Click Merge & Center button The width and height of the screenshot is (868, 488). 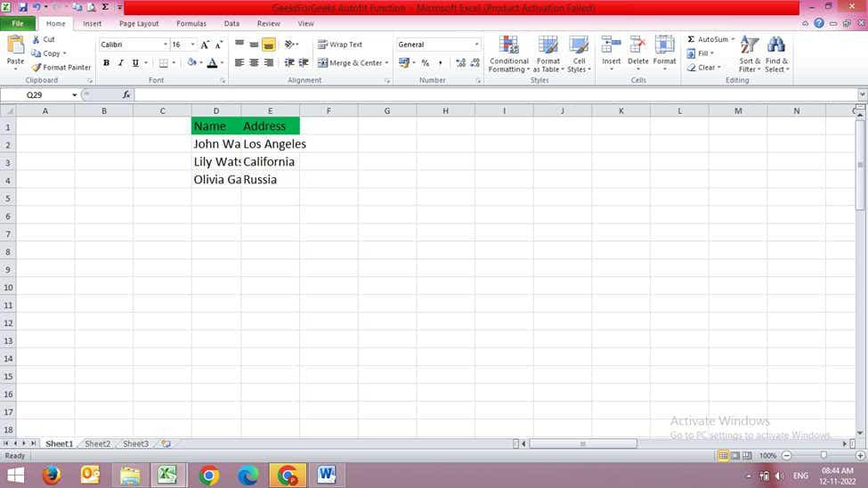coord(350,63)
